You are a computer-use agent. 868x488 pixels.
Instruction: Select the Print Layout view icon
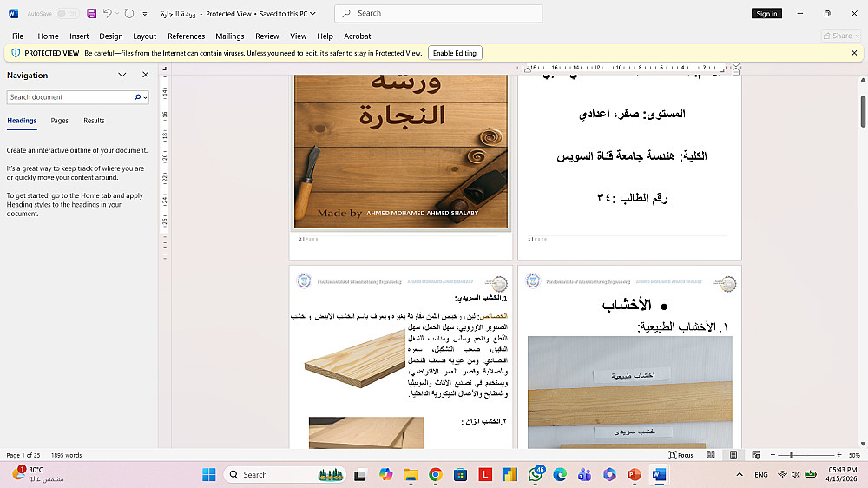(733, 455)
